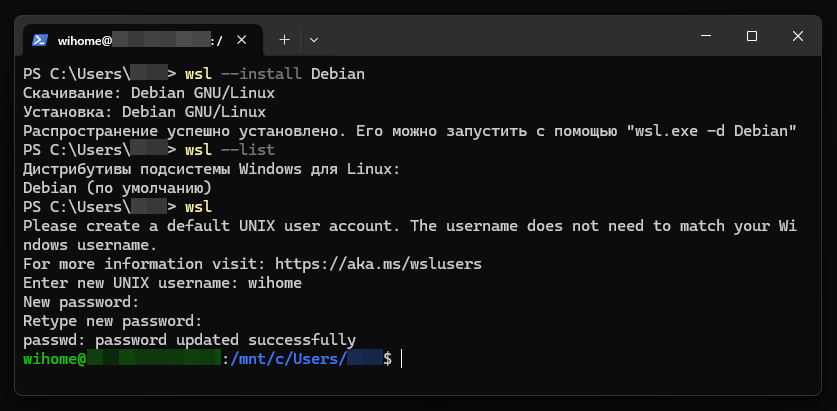The width and height of the screenshot is (837, 411).
Task: Click the blue /mnt/c/Users/ path in prompt
Action: [x=288, y=359]
